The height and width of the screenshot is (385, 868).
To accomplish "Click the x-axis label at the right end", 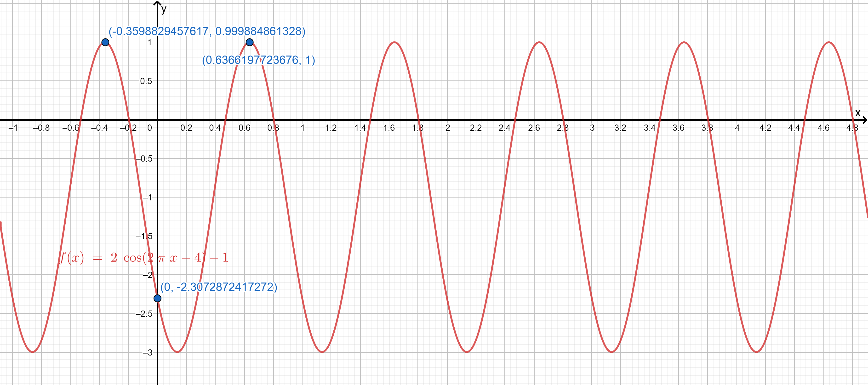I will pyautogui.click(x=857, y=113).
